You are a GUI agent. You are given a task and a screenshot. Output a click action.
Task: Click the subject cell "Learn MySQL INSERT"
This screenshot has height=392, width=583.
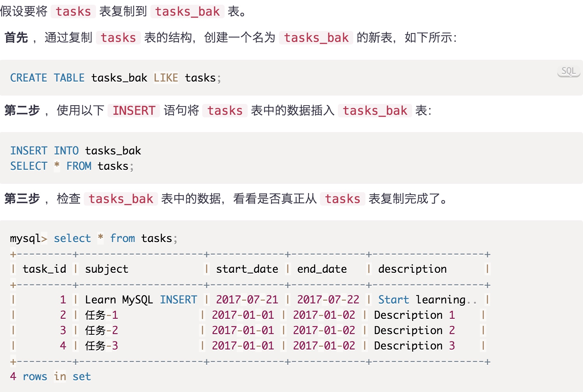[141, 300]
